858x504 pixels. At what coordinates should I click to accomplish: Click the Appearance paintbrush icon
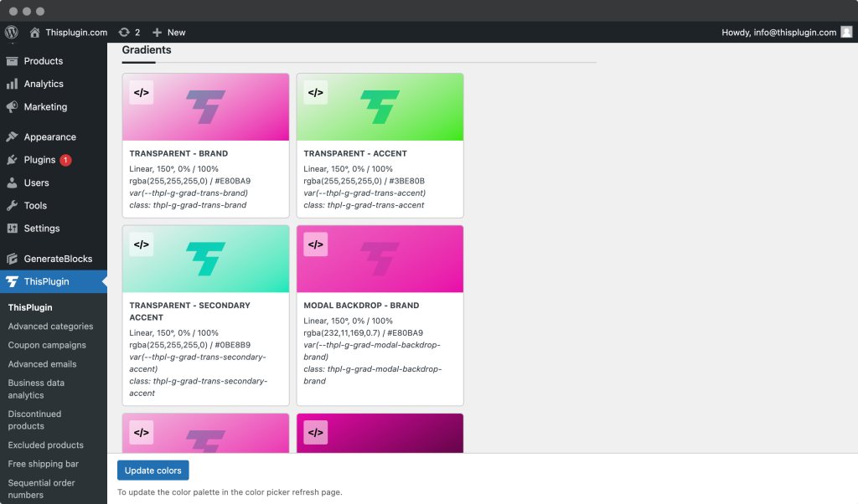coord(13,136)
